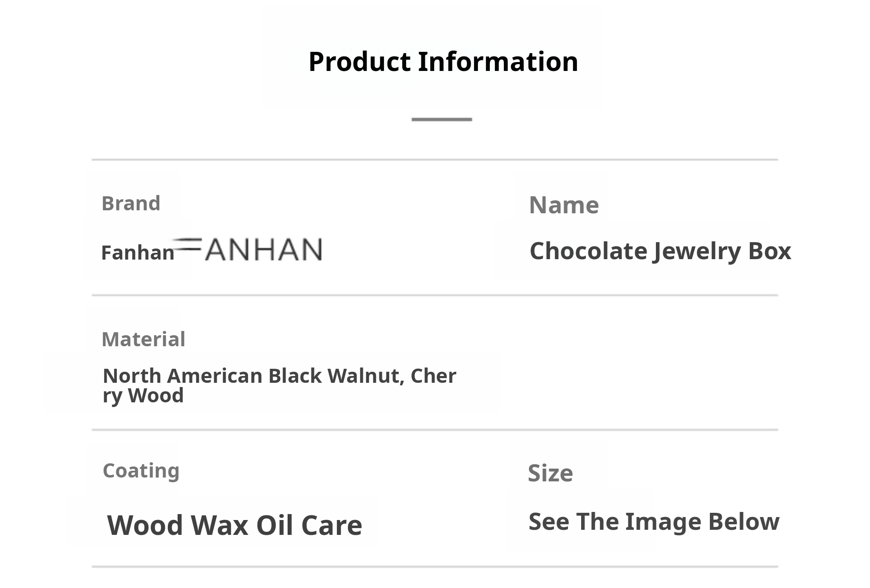Click the FANHAN brand logo
The height and width of the screenshot is (588, 870).
[249, 249]
